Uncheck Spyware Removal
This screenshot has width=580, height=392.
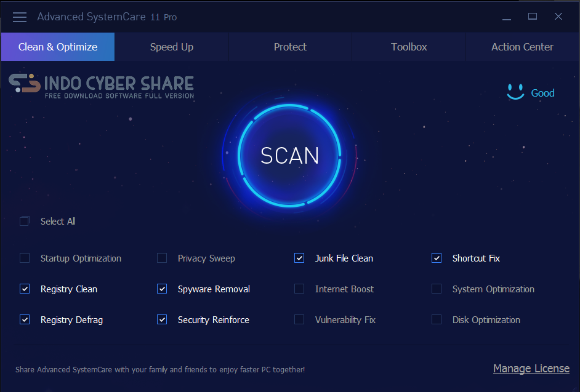162,289
